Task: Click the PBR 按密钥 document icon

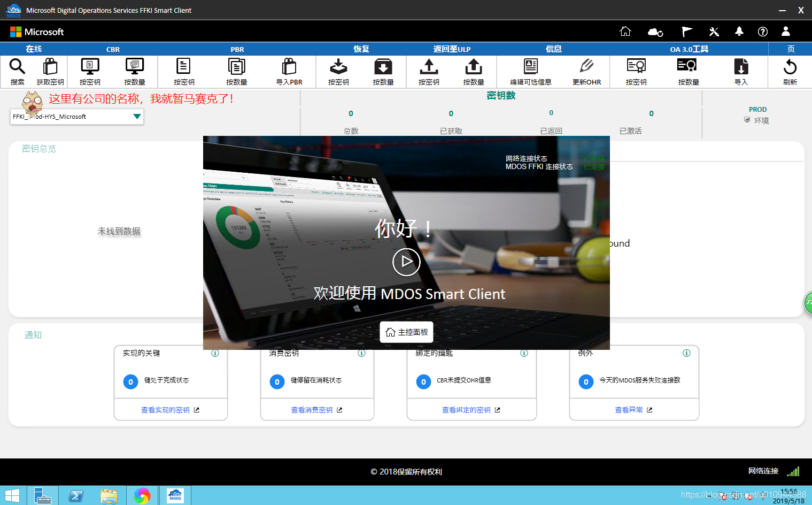Action: point(183,66)
